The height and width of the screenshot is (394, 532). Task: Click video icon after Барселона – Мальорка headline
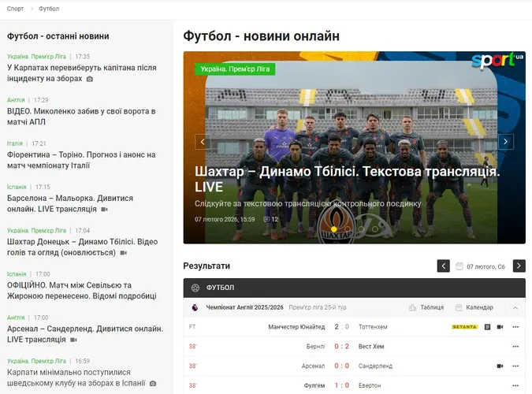click(x=105, y=210)
